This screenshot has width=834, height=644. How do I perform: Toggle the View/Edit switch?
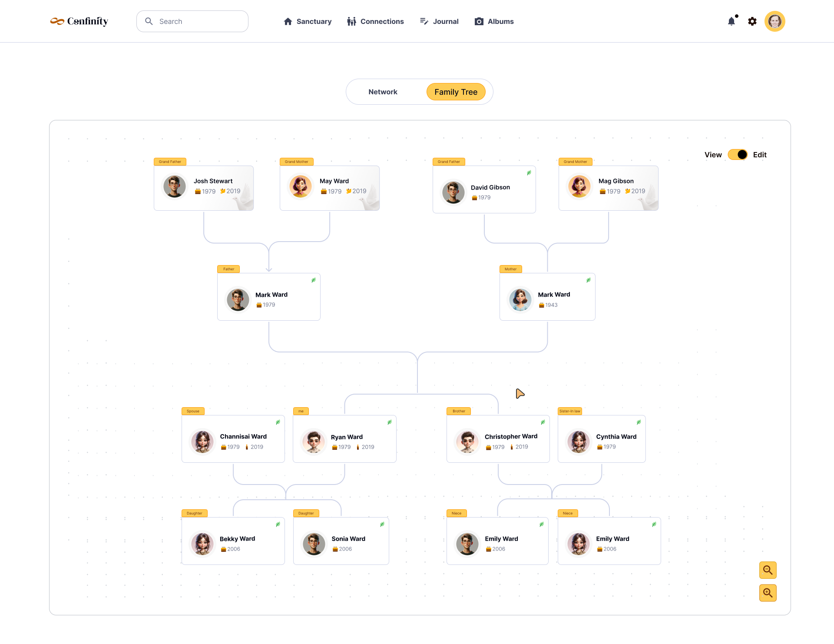pyautogui.click(x=737, y=155)
